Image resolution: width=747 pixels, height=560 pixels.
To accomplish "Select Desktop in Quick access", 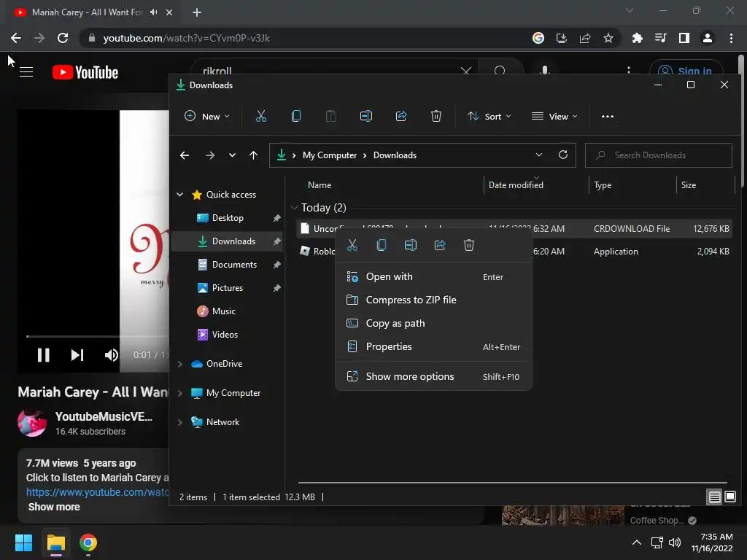I will [x=228, y=217].
